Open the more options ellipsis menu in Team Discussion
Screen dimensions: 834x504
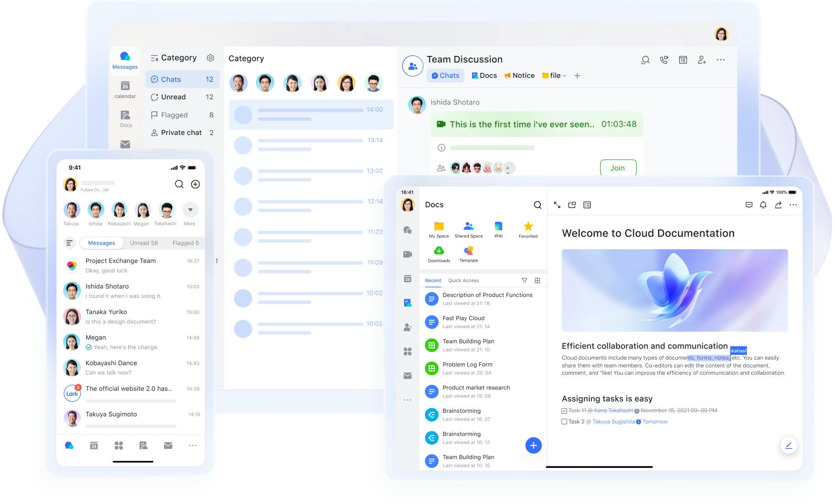(x=721, y=60)
